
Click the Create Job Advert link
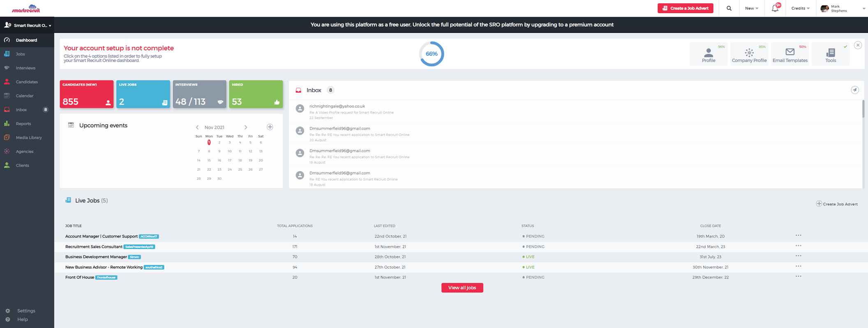837,204
